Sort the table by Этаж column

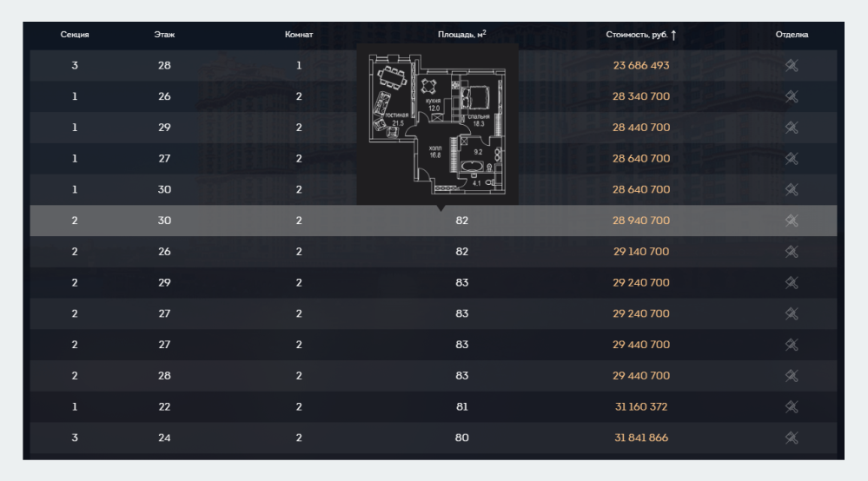pos(164,34)
